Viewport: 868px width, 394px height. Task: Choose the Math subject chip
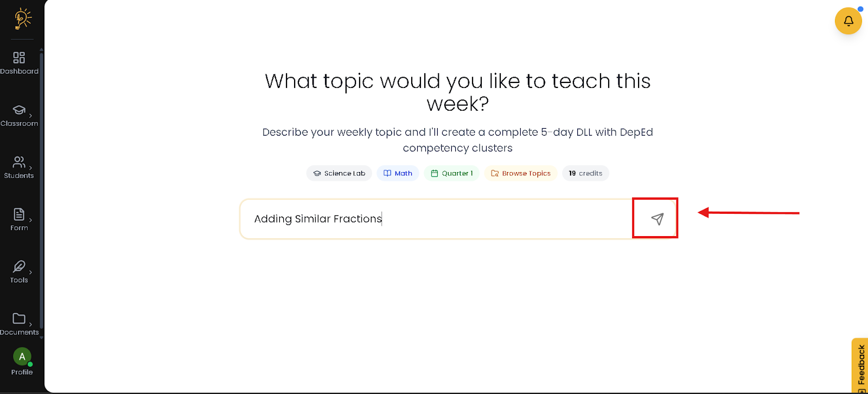point(398,174)
